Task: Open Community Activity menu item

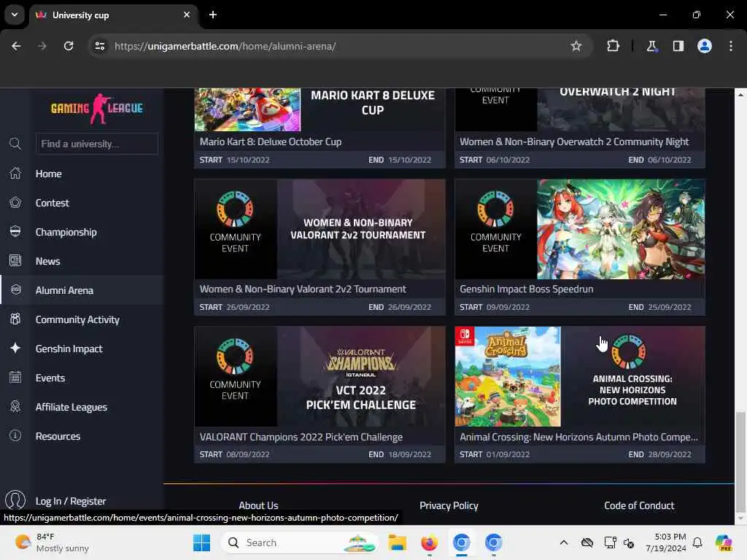Action: (77, 319)
